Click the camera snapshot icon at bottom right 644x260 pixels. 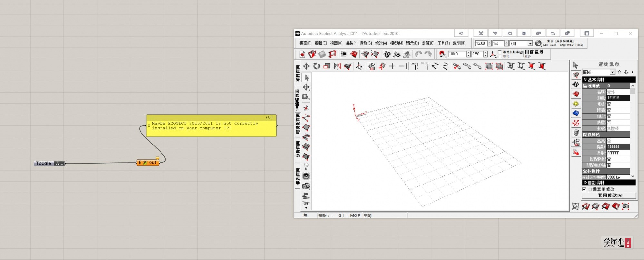pos(626,206)
